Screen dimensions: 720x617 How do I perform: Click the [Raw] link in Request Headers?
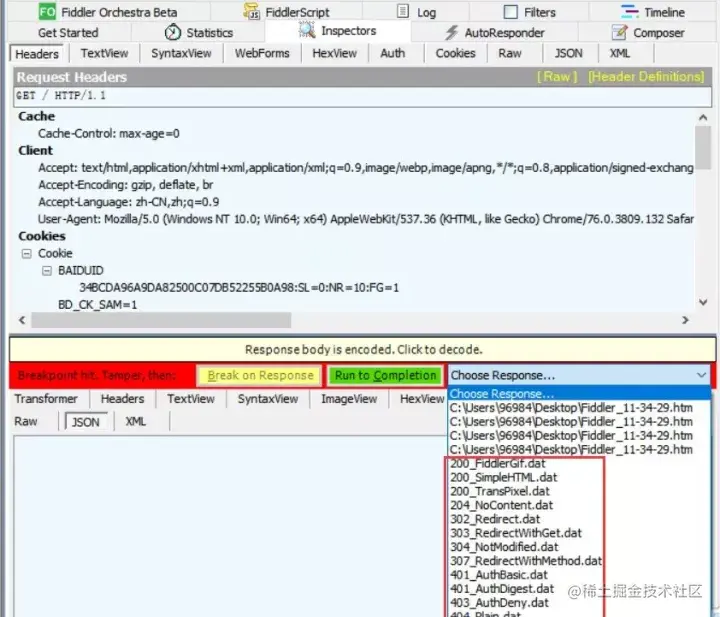point(557,77)
